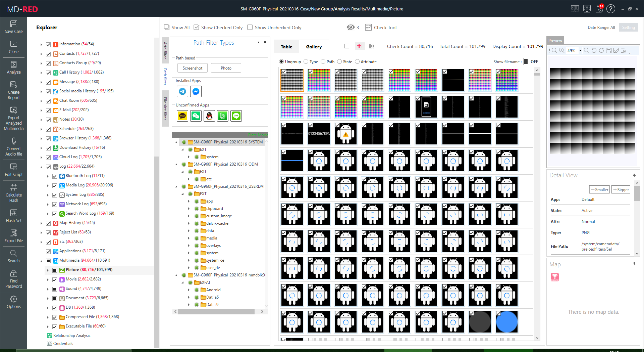Image resolution: width=644 pixels, height=352 pixels.
Task: Collapse the Log tree node
Action: pos(42,167)
